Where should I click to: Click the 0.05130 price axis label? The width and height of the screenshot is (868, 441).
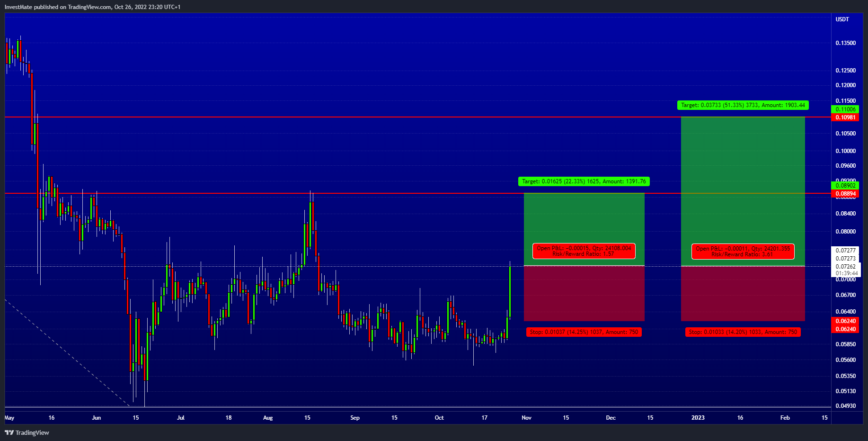click(x=845, y=391)
